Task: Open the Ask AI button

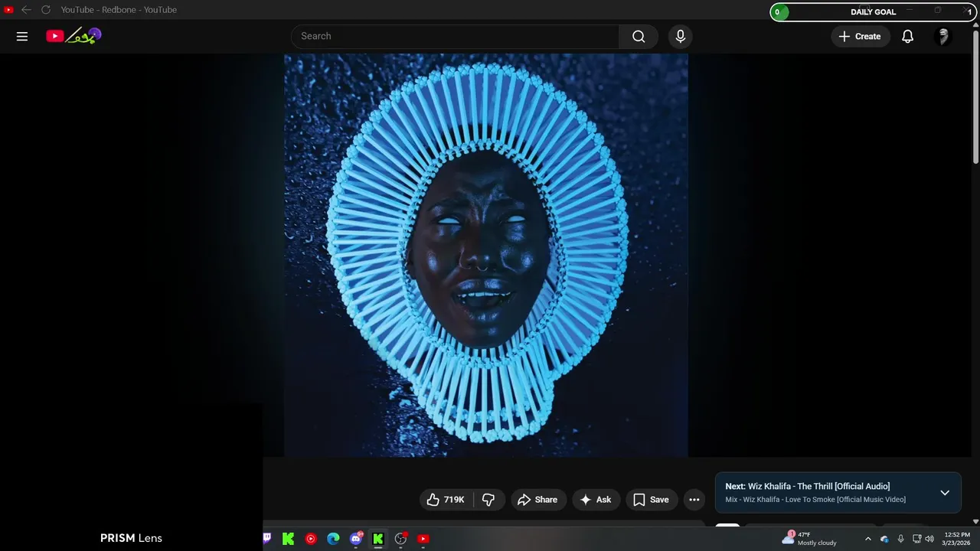Action: click(596, 500)
